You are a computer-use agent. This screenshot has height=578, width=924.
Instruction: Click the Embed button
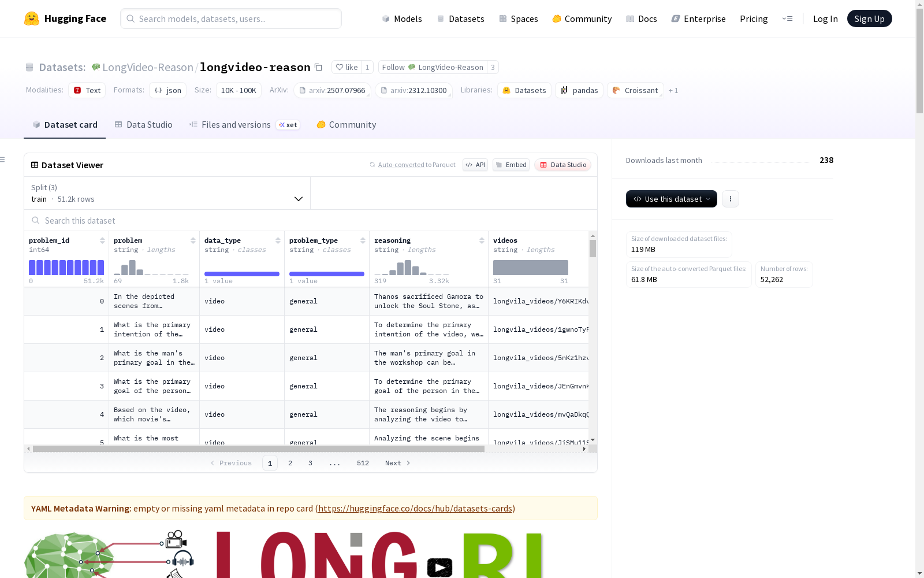click(511, 165)
